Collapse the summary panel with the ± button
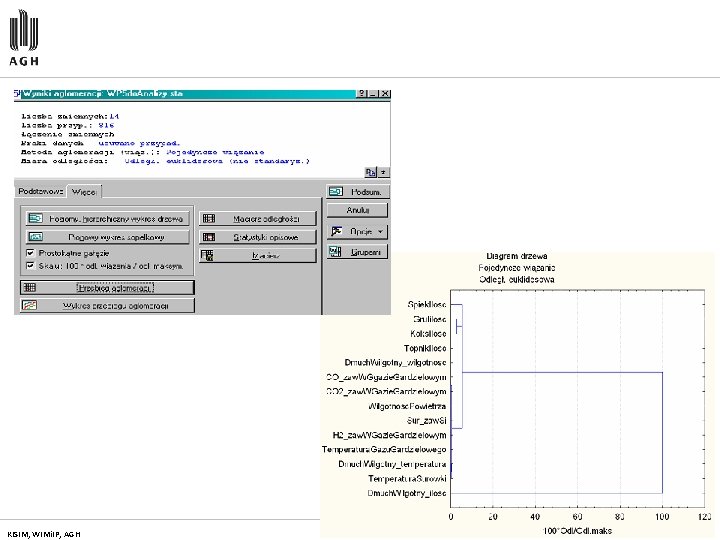The image size is (720, 540). pos(383,172)
